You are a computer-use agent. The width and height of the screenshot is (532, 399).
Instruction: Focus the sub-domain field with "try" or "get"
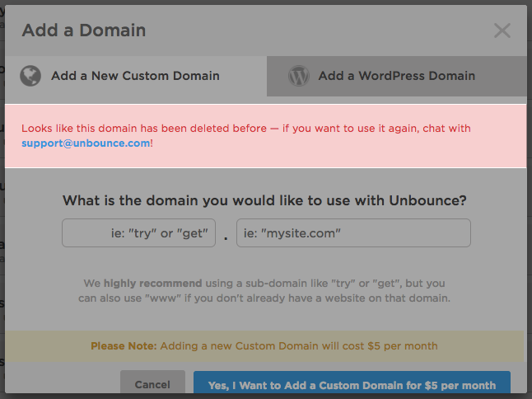pyautogui.click(x=139, y=233)
